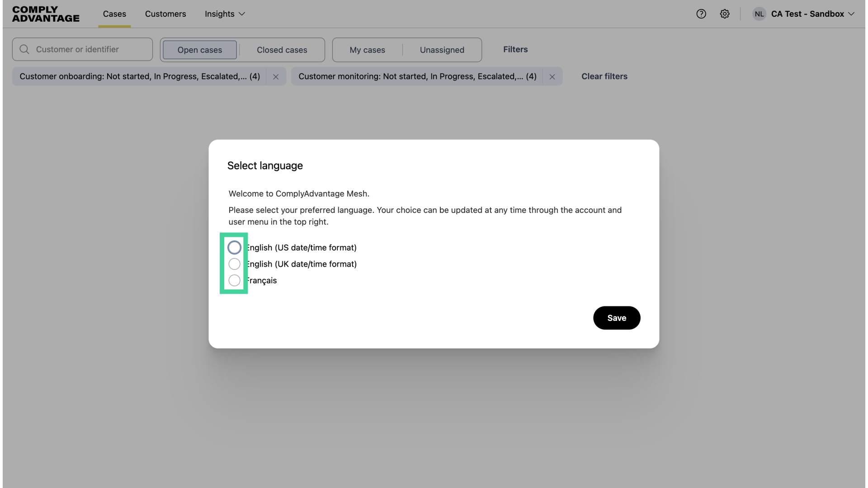Open the Cases navigation tab

(x=114, y=14)
